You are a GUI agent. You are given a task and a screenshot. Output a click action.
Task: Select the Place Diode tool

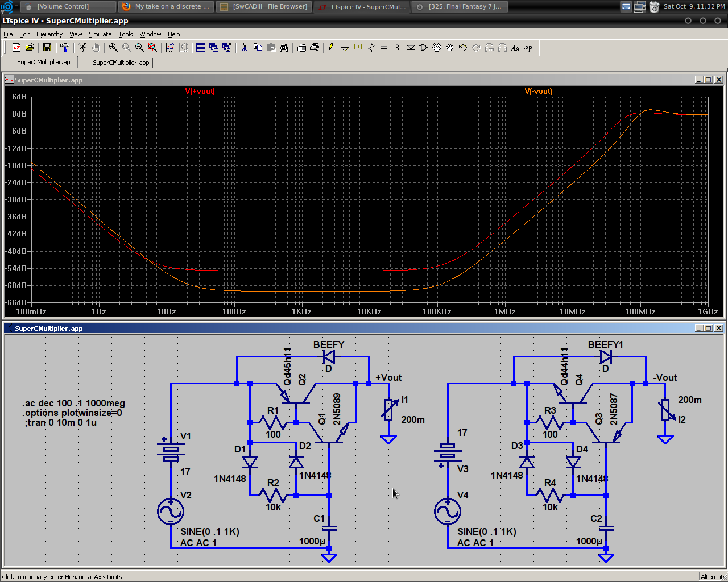coord(411,48)
